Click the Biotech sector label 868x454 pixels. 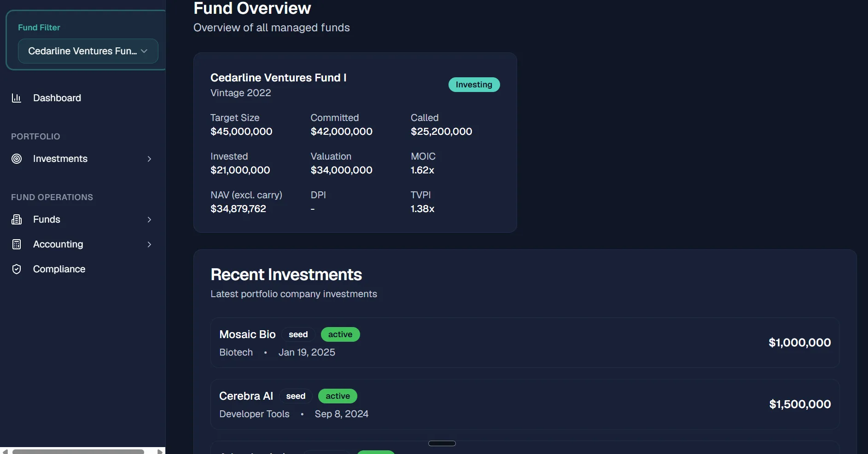click(236, 352)
